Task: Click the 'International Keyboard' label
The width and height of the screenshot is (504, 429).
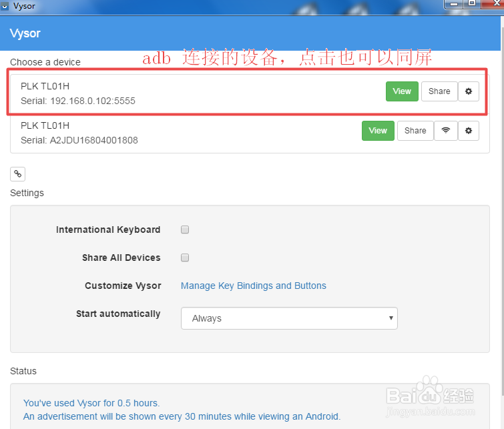Action: coord(108,230)
